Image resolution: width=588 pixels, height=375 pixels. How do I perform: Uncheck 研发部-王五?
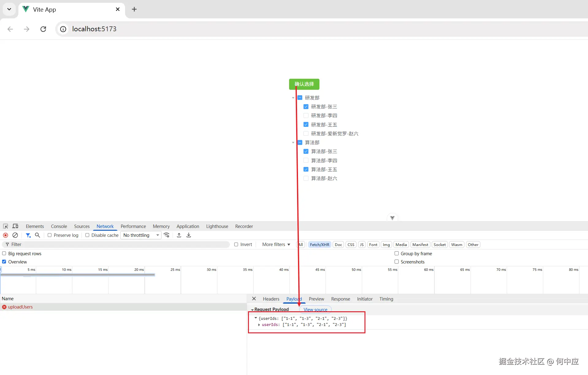tap(306, 124)
